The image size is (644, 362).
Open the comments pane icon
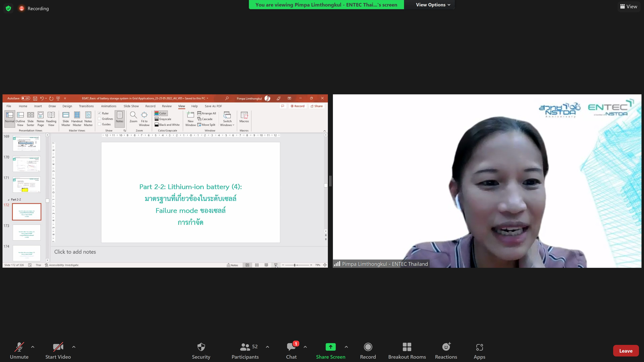tap(283, 106)
